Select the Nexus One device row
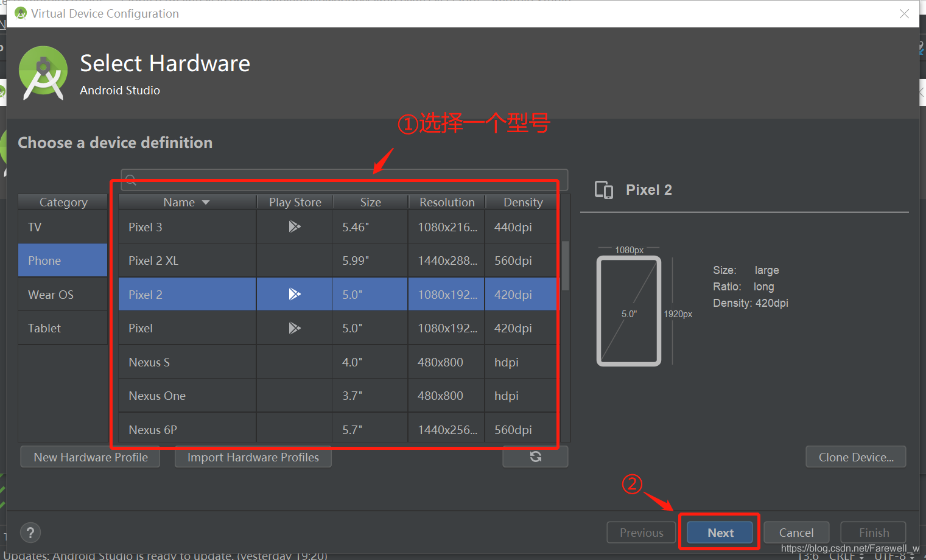The width and height of the screenshot is (926, 560). pyautogui.click(x=338, y=396)
